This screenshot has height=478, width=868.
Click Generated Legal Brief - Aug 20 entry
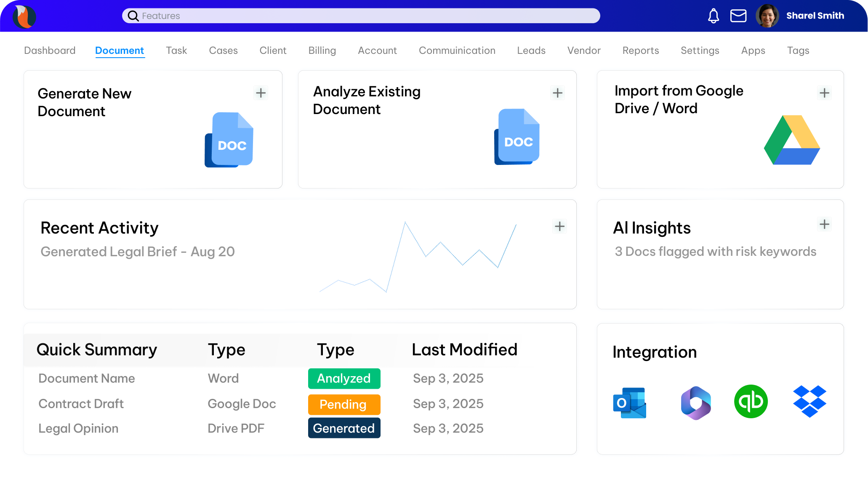click(138, 252)
